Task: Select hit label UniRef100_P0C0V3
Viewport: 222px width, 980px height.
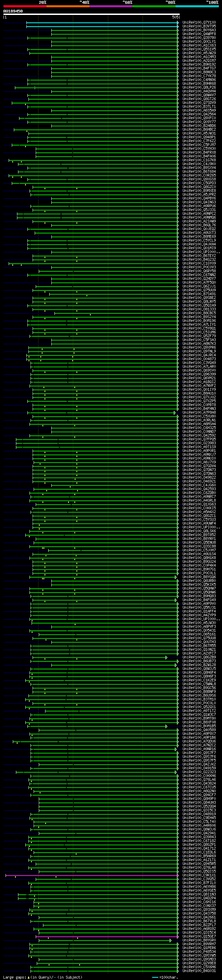Action: click(199, 267)
